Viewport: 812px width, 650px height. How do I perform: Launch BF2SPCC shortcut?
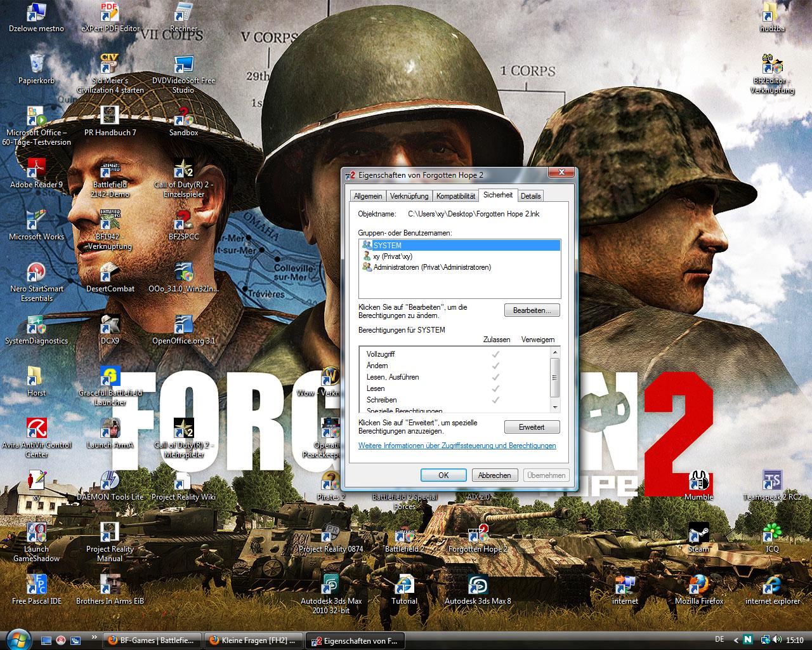tap(183, 225)
